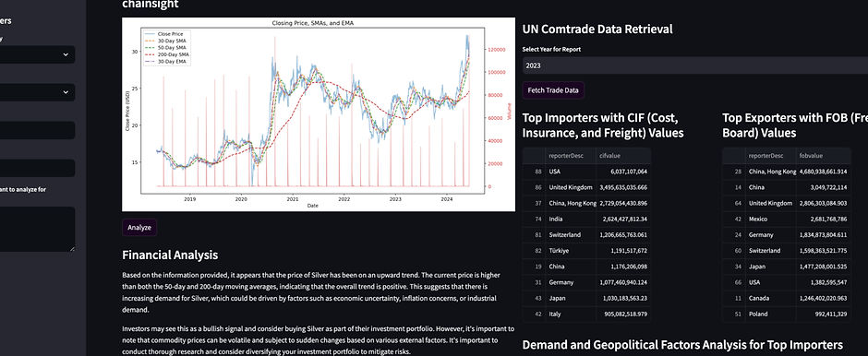Click the Analyze button below the chart

tap(139, 228)
